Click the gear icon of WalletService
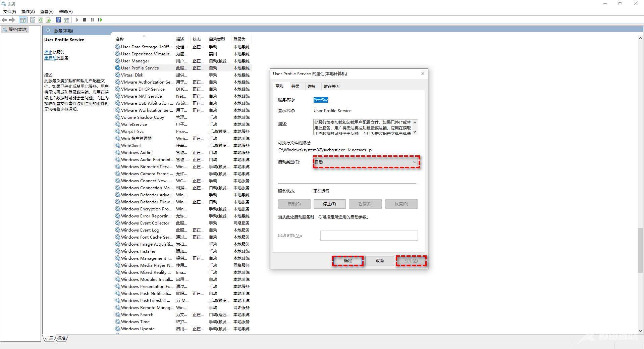 pyautogui.click(x=117, y=124)
